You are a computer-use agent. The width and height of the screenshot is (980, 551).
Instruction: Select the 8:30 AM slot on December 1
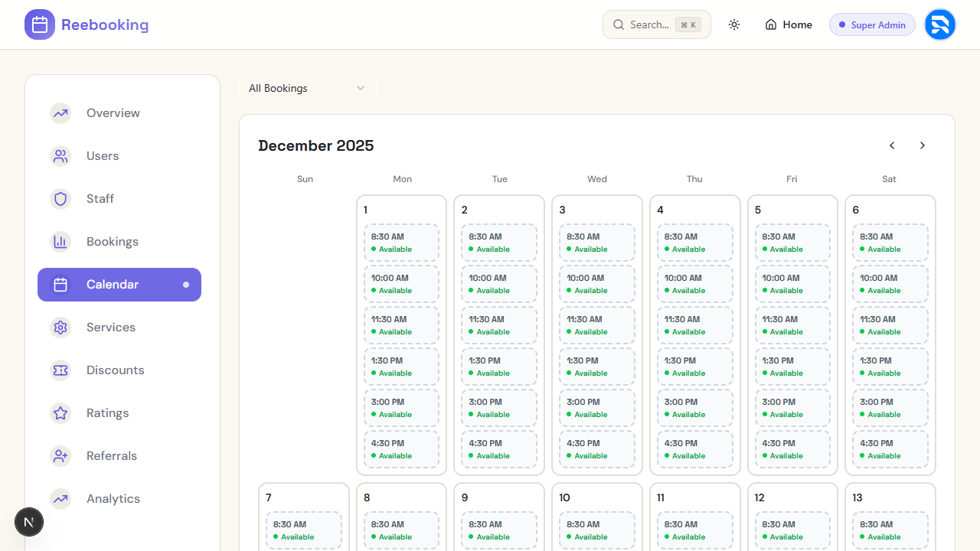point(401,243)
